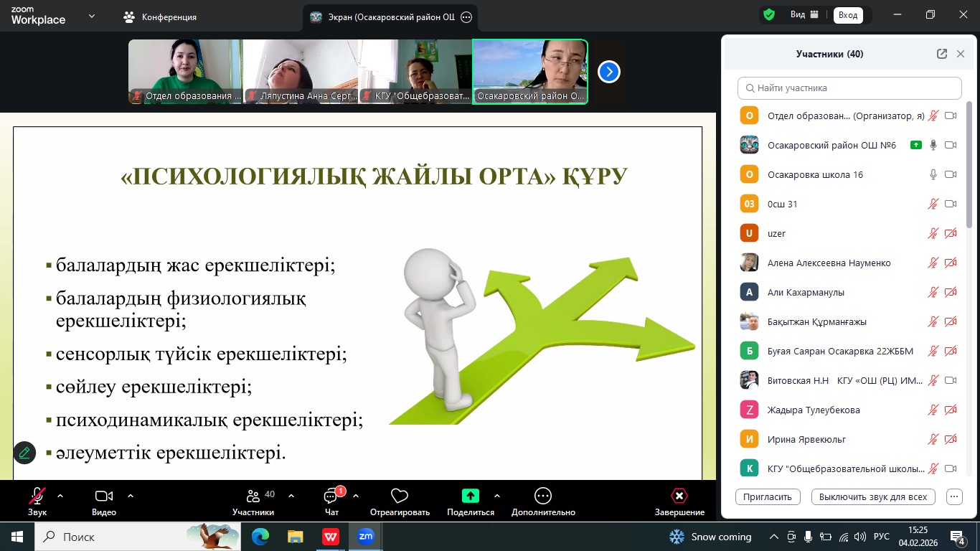This screenshot has height=551, width=980.
Task: Click the green Share (Поделиться) screen icon
Action: pyautogui.click(x=470, y=496)
